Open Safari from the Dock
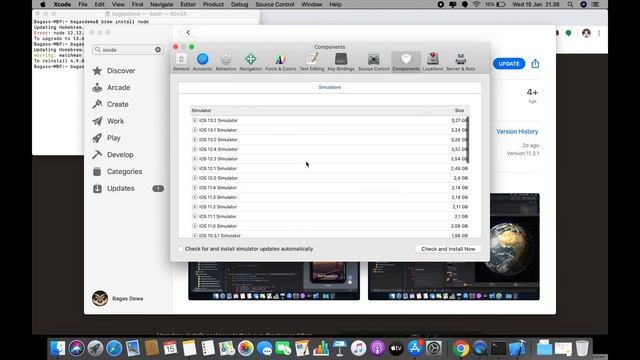The image size is (640, 360). pyautogui.click(x=114, y=348)
